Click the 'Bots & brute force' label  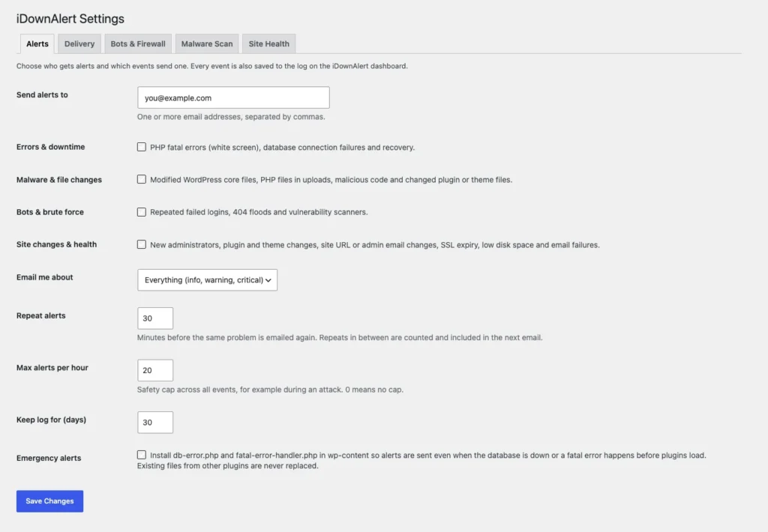[x=50, y=212]
